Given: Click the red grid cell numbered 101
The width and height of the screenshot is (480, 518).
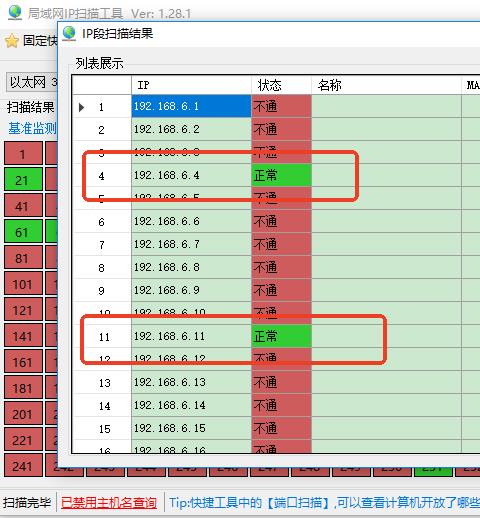Looking at the screenshot, I should pos(23,284).
